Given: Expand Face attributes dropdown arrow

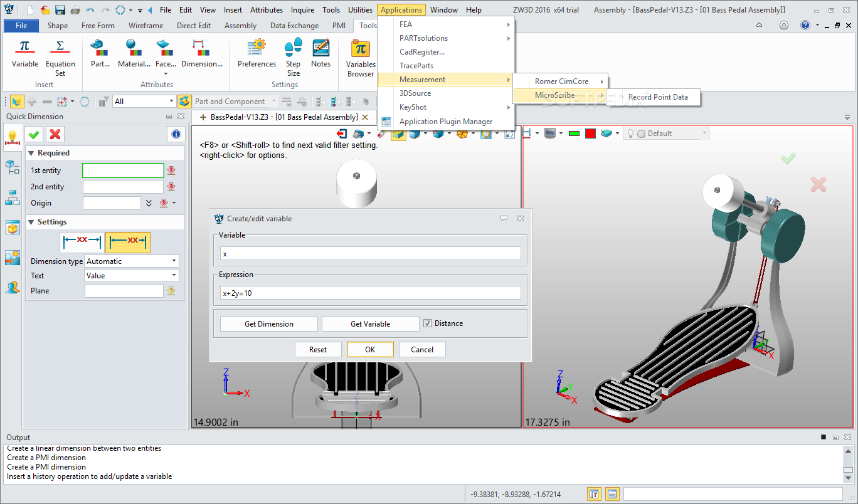Looking at the screenshot, I should [x=166, y=73].
